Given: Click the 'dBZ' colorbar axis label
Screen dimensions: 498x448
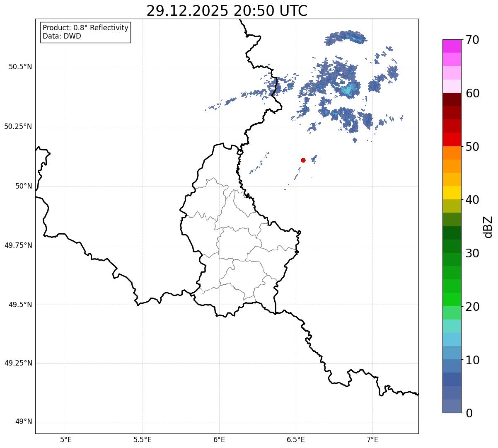Looking at the screenshot, I should pyautogui.click(x=488, y=226).
